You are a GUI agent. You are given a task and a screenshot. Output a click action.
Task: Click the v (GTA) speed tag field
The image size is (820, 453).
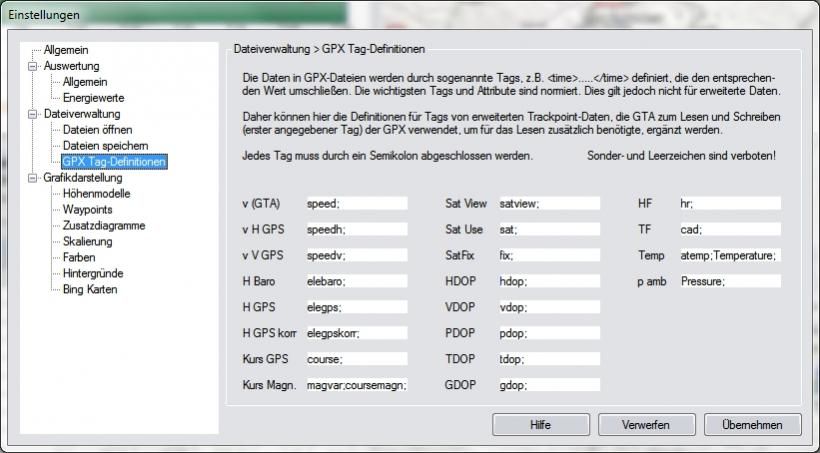(x=356, y=203)
